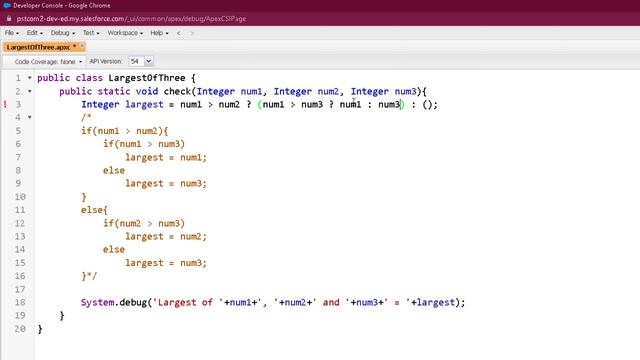The height and width of the screenshot is (360, 640).
Task: Open the Edit menu
Action: click(34, 33)
